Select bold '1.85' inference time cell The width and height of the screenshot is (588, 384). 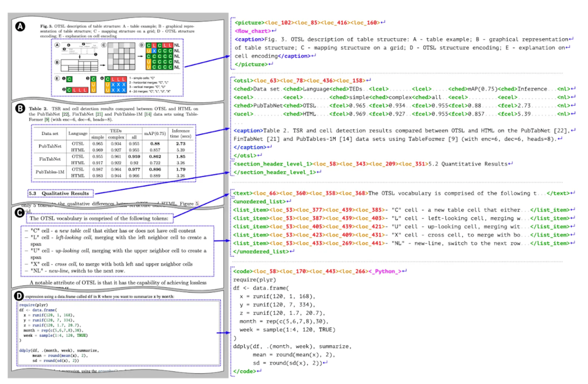[x=181, y=157]
